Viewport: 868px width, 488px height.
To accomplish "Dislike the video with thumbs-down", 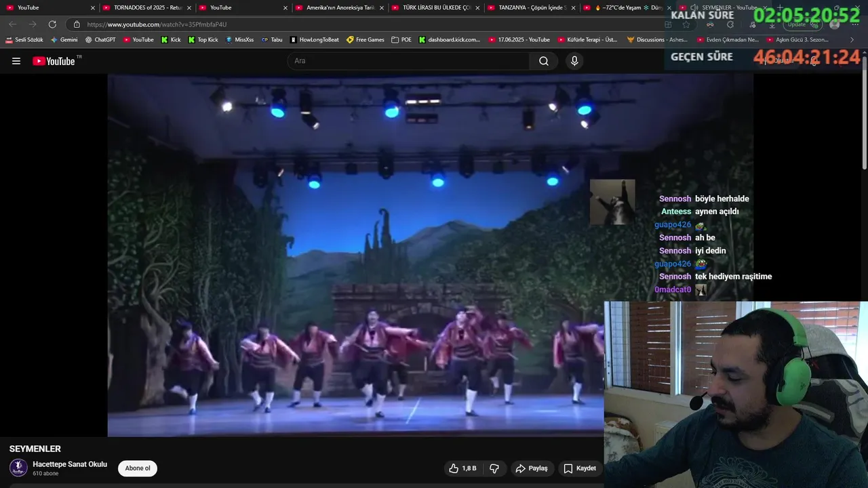I will click(494, 468).
